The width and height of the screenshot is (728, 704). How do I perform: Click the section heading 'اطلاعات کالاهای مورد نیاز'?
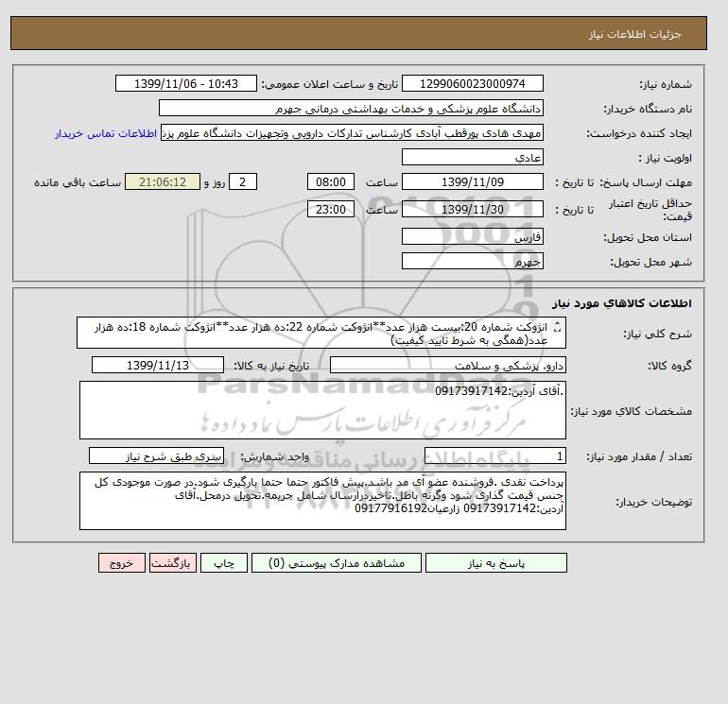point(622,303)
